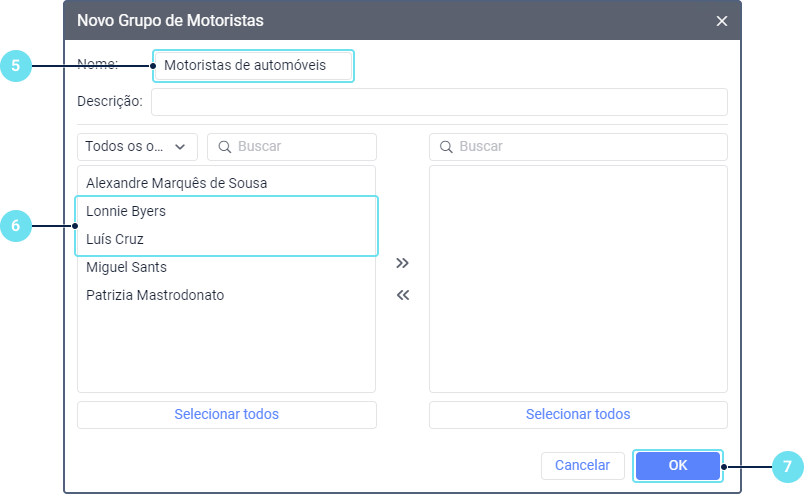This screenshot has width=804, height=494.
Task: Open the 'Todos os o...' filter dropdown
Action: 137,146
